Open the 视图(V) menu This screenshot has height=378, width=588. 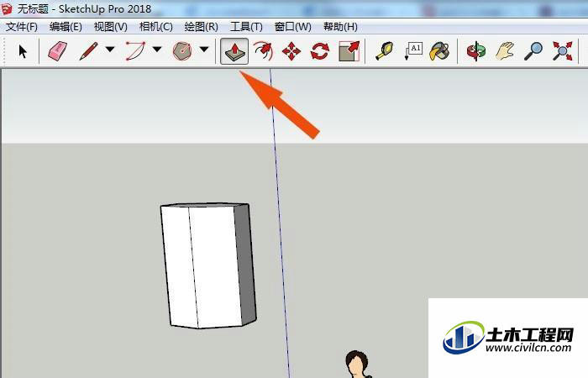[x=111, y=27]
